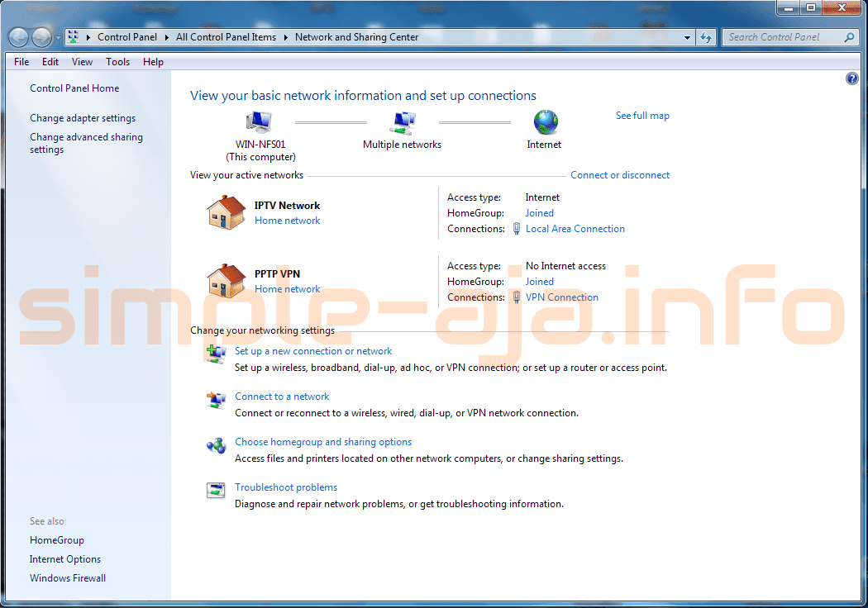Open the Tools menu

(x=118, y=62)
